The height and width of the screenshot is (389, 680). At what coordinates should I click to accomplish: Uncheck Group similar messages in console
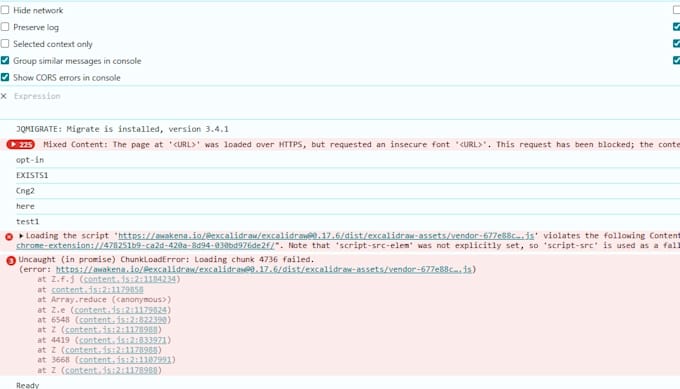[x=5, y=61]
